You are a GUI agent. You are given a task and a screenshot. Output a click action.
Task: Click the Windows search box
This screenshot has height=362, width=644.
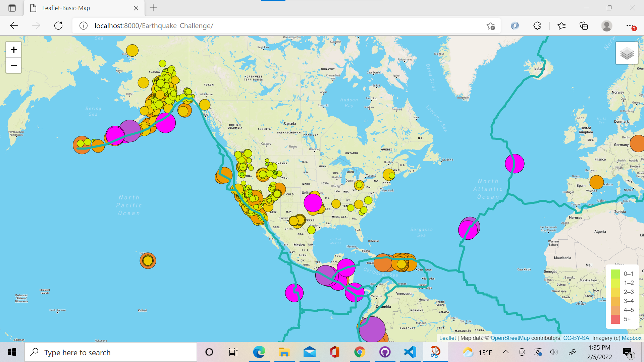pyautogui.click(x=111, y=352)
